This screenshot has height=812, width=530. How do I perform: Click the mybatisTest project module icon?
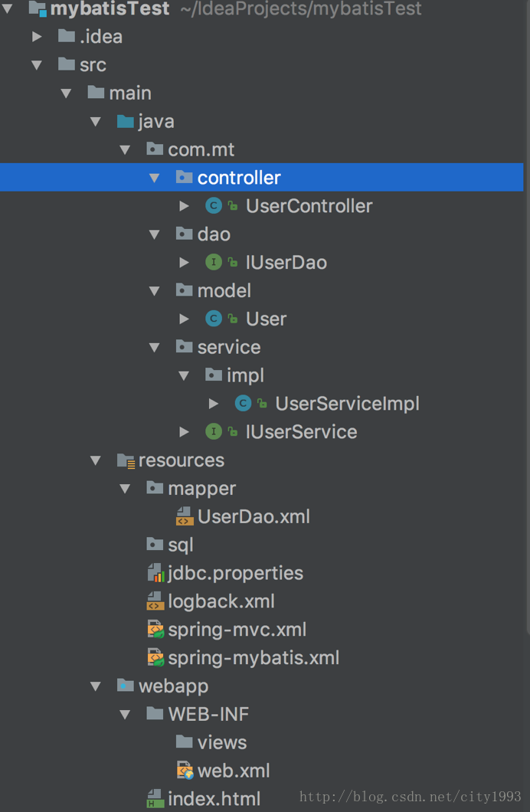(x=38, y=8)
